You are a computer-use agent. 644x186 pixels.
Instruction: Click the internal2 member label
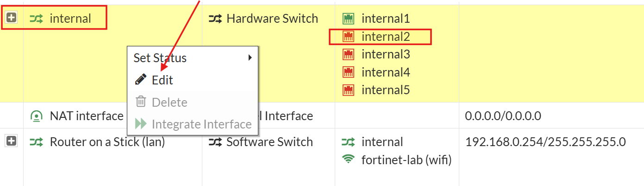tap(386, 36)
